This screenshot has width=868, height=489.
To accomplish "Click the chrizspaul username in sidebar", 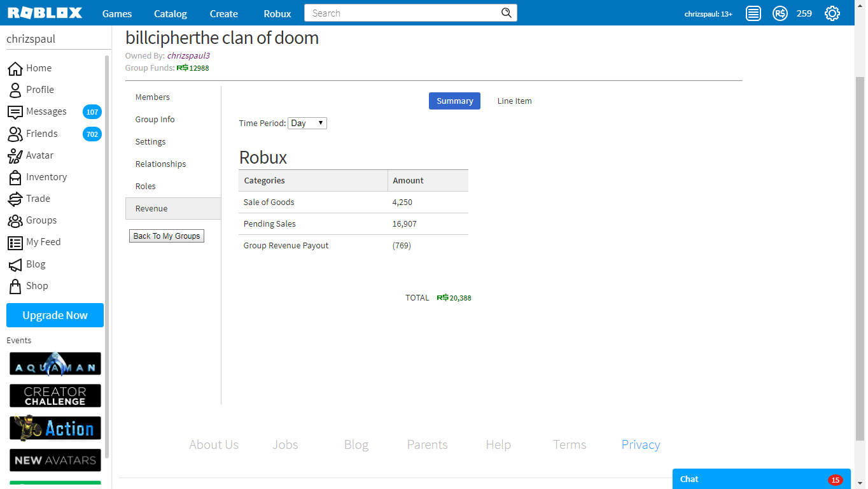I will click(x=31, y=39).
